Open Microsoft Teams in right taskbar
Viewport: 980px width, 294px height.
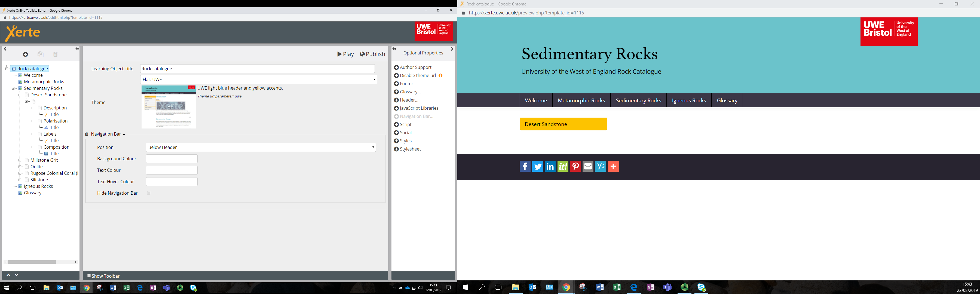click(667, 287)
